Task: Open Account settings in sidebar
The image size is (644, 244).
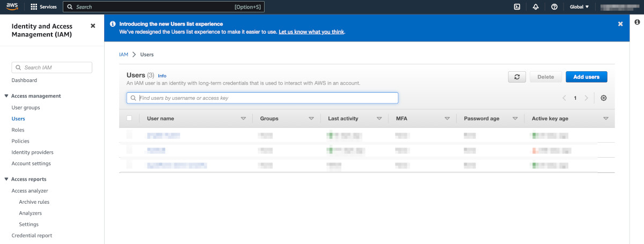Action: click(31, 164)
